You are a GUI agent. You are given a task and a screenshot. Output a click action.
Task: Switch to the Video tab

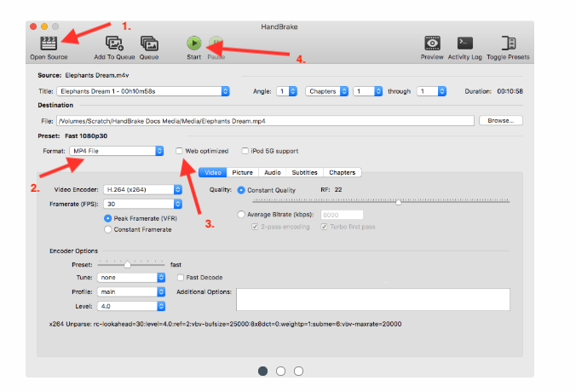click(x=213, y=172)
